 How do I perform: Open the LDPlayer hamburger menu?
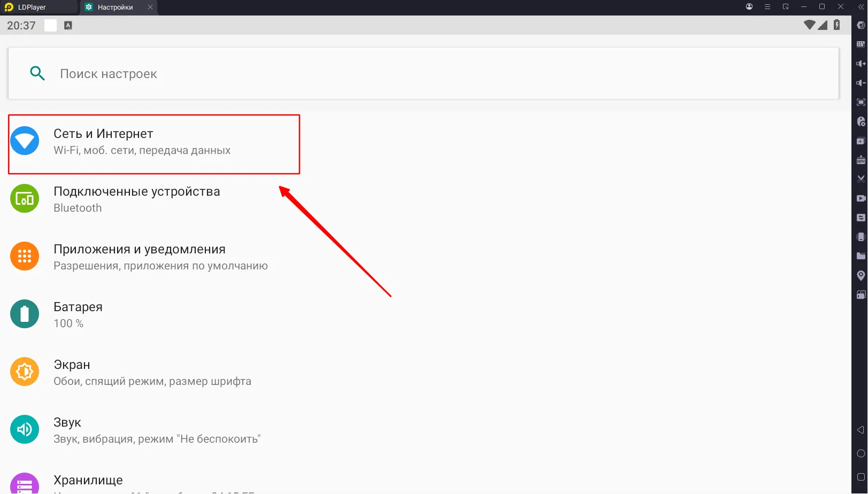coord(767,6)
